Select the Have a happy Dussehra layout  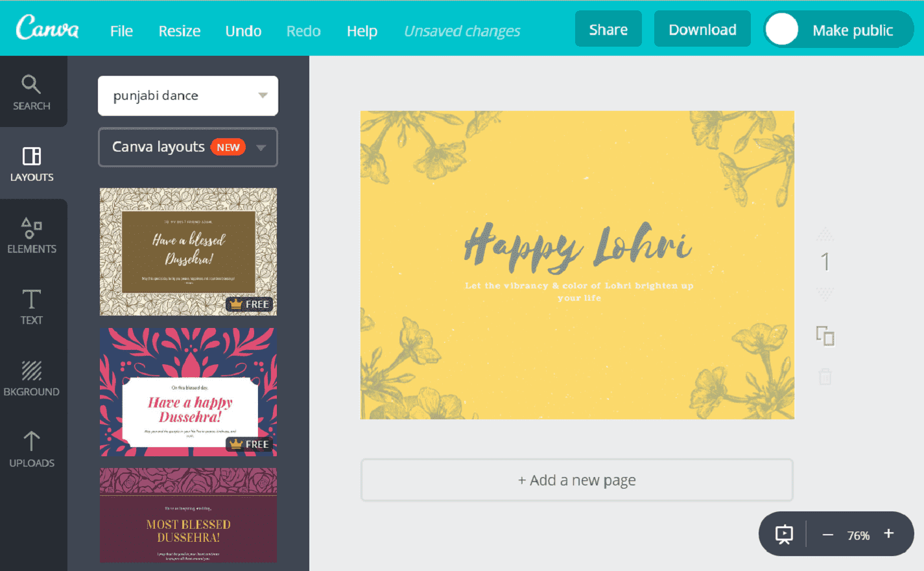pyautogui.click(x=188, y=391)
